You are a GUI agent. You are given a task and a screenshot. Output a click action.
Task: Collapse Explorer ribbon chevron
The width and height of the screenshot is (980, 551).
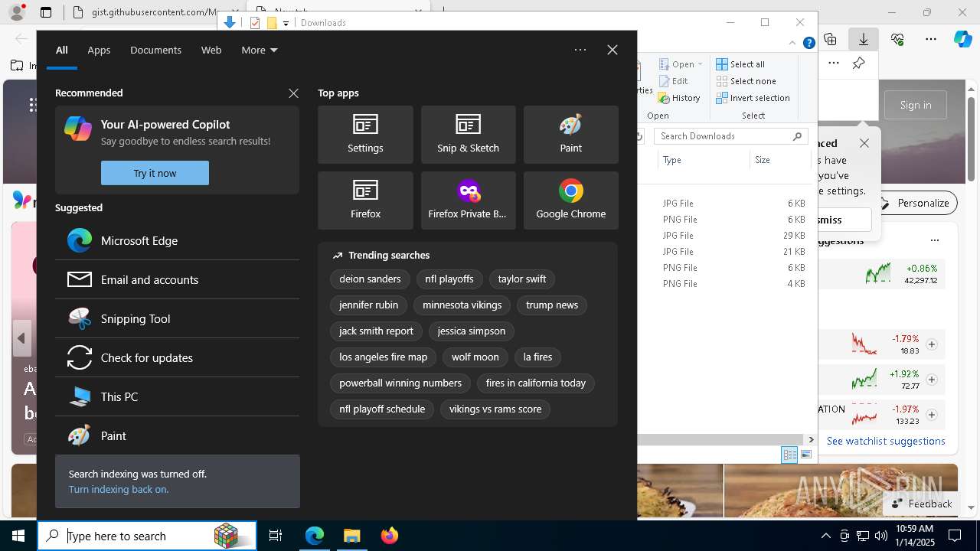(x=792, y=44)
